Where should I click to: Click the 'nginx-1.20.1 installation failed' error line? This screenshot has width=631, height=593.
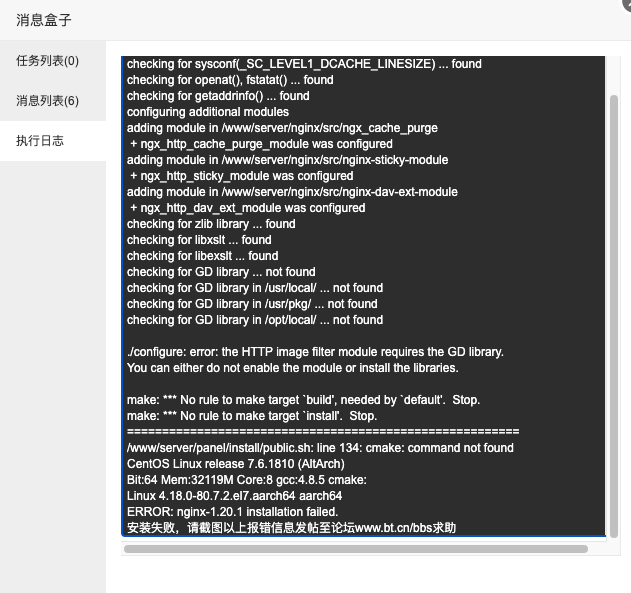233,512
